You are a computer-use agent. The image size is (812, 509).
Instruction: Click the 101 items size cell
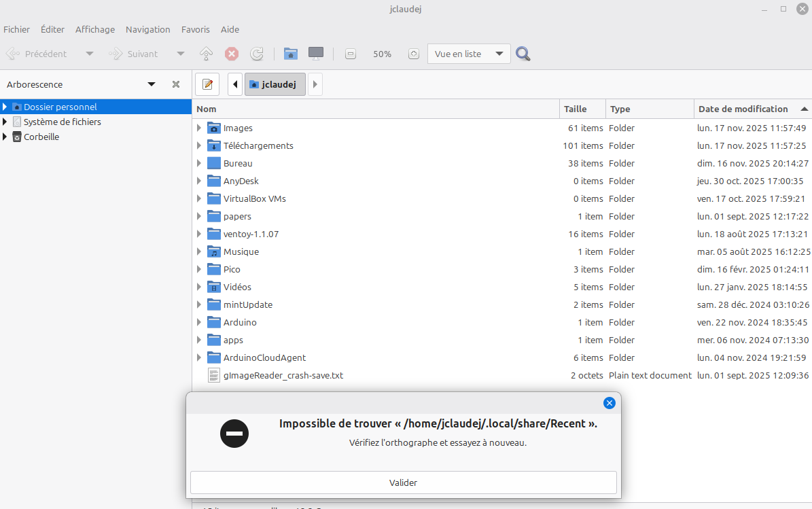(583, 145)
